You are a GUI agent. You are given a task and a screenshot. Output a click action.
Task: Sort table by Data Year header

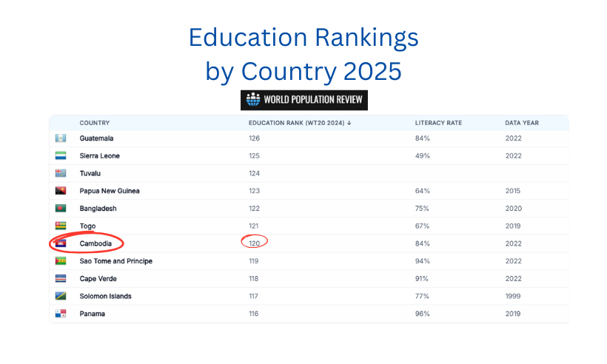(x=521, y=123)
